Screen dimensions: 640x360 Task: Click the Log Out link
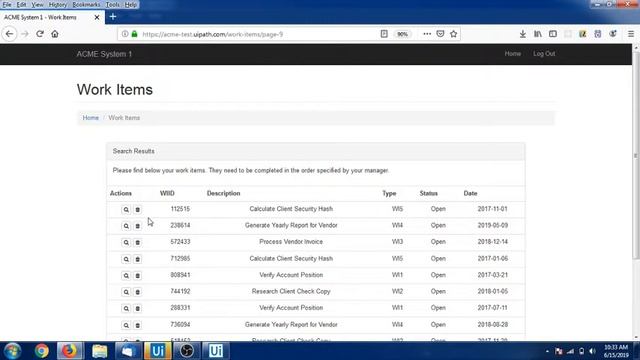544,53
